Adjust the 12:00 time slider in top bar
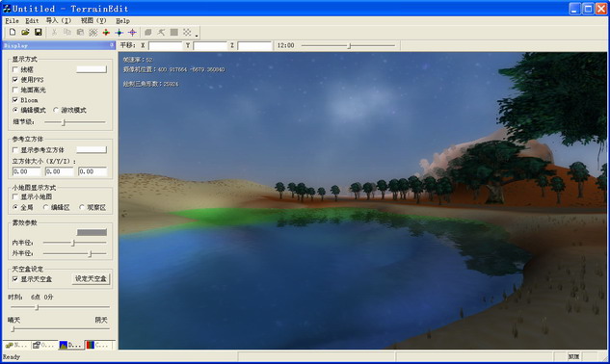 348,45
